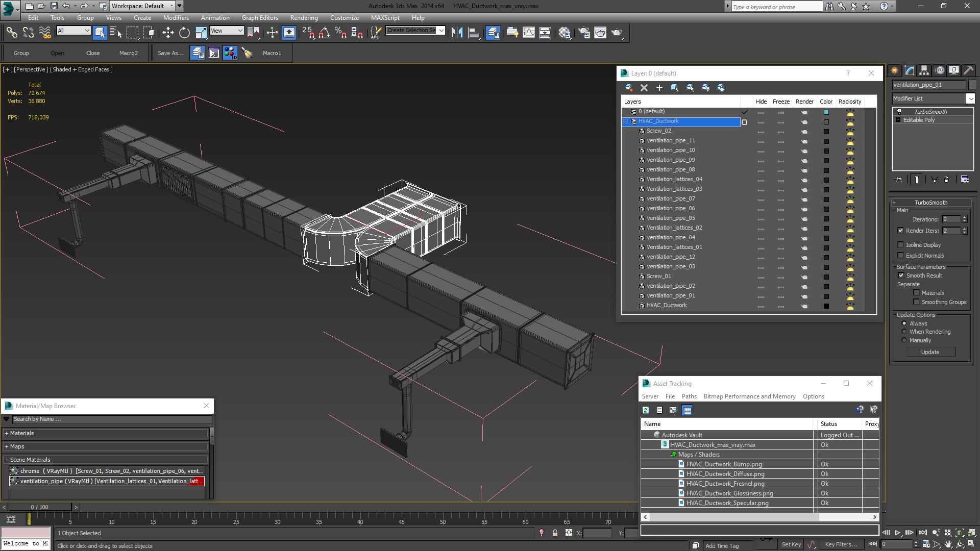Click the Selection Lock toggle icon

click(x=555, y=533)
